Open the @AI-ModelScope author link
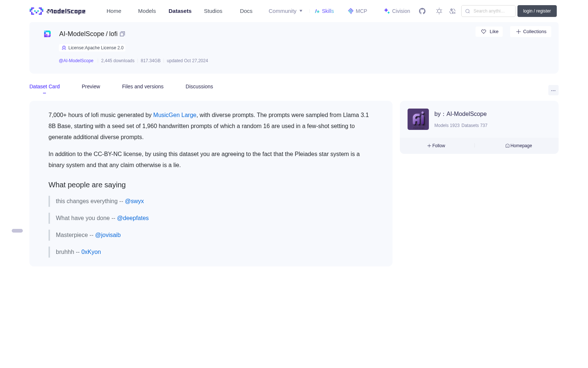This screenshot has height=368, width=588. point(76,61)
